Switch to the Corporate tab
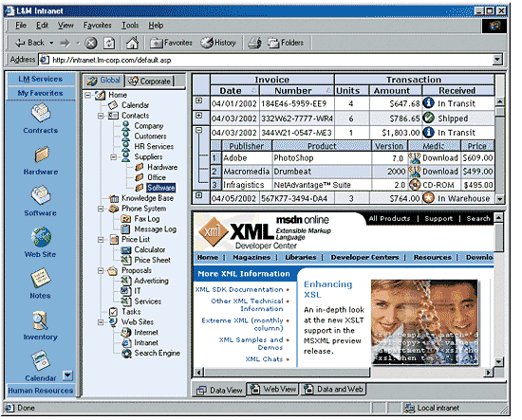 149,81
